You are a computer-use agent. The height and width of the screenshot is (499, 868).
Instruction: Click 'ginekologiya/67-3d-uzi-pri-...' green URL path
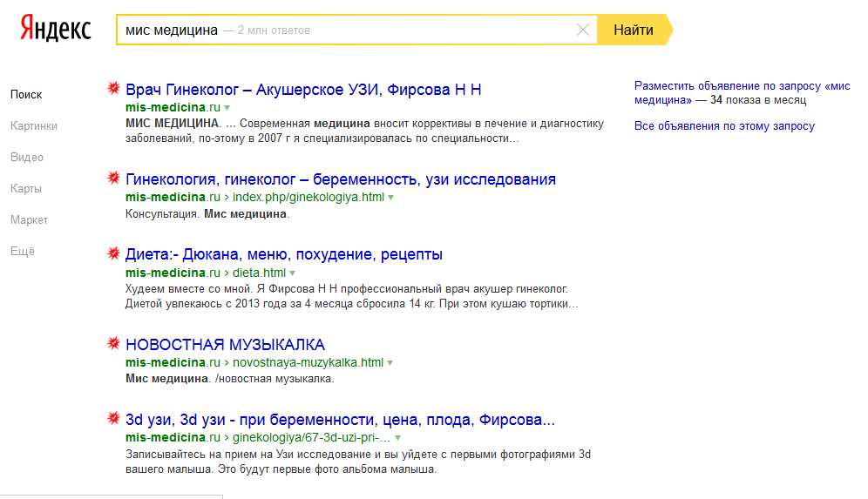tap(312, 437)
